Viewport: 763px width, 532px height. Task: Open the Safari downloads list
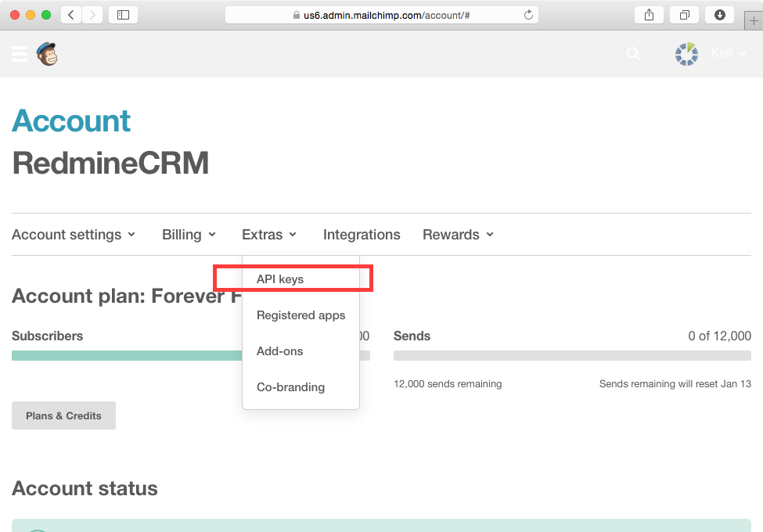point(719,14)
